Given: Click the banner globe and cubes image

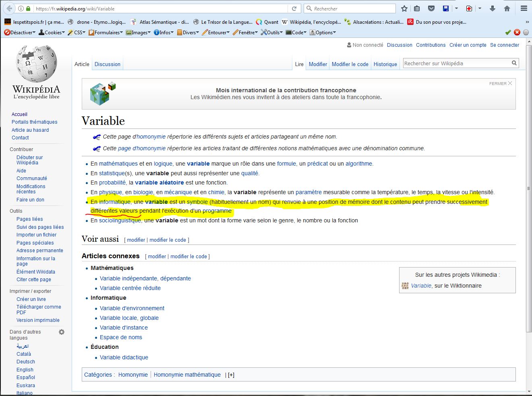Looking at the screenshot, I should [x=103, y=93].
